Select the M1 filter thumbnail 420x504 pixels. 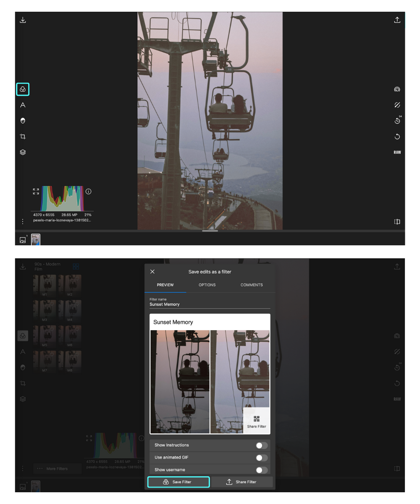click(45, 286)
